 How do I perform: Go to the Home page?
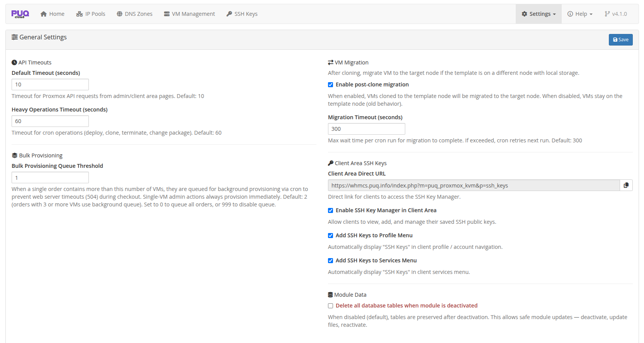tap(53, 14)
